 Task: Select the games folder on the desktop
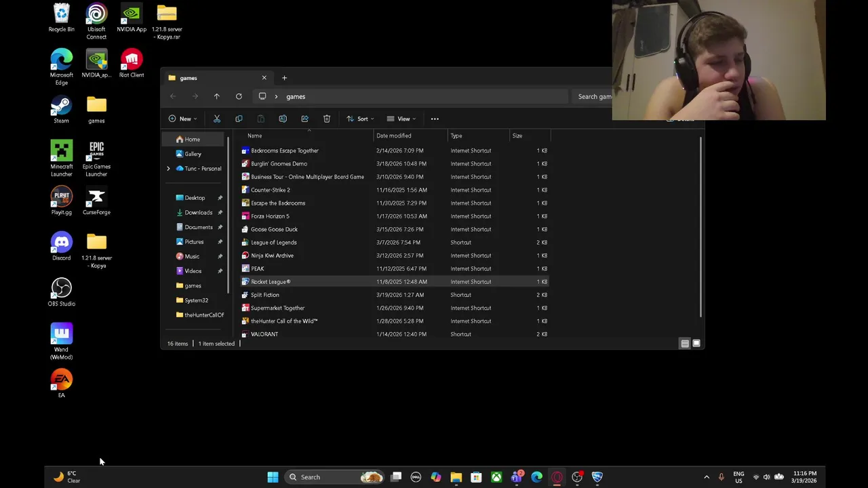coord(96,110)
